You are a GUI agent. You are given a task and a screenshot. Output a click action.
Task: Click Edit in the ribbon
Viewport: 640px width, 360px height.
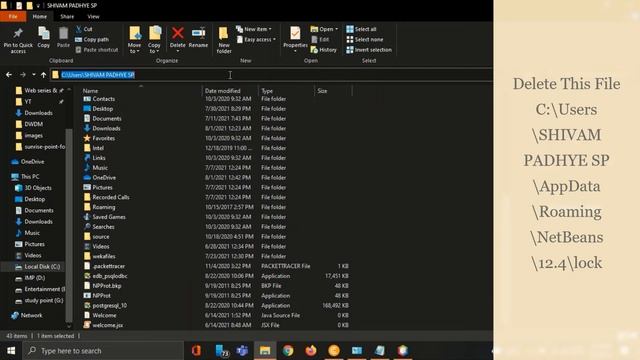320,40
